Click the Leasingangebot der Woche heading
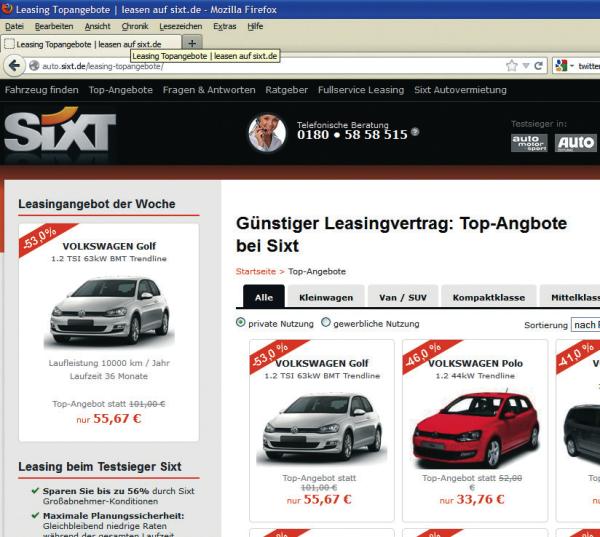Image resolution: width=600 pixels, height=537 pixels. click(97, 204)
